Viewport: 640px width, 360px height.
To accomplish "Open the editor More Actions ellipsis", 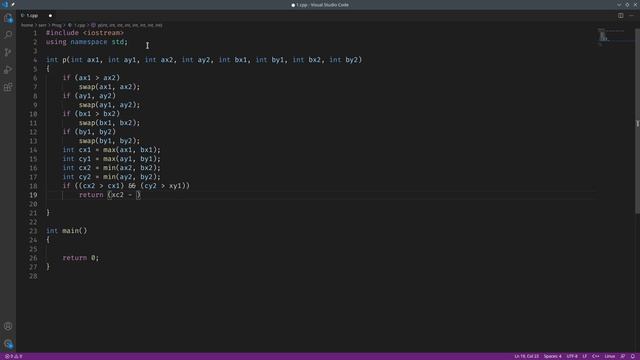I will 631,16.
